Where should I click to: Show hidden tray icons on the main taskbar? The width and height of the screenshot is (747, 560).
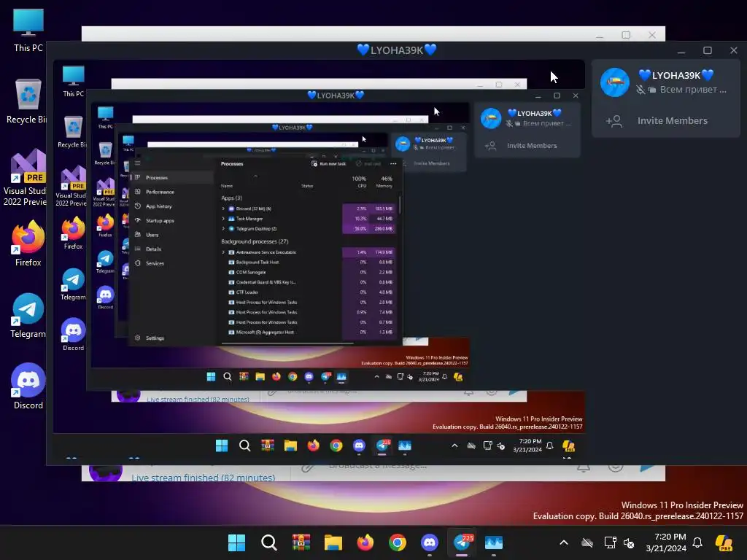point(564,542)
